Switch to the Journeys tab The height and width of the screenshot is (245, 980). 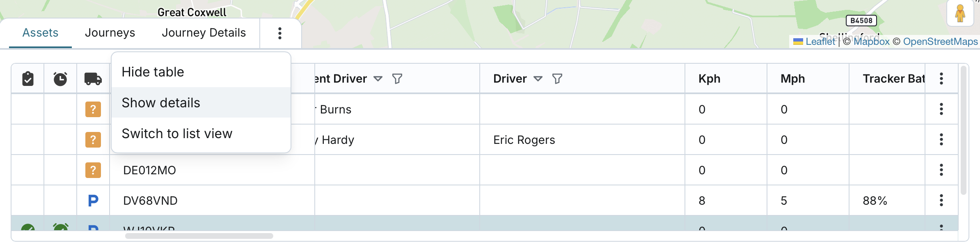tap(110, 33)
